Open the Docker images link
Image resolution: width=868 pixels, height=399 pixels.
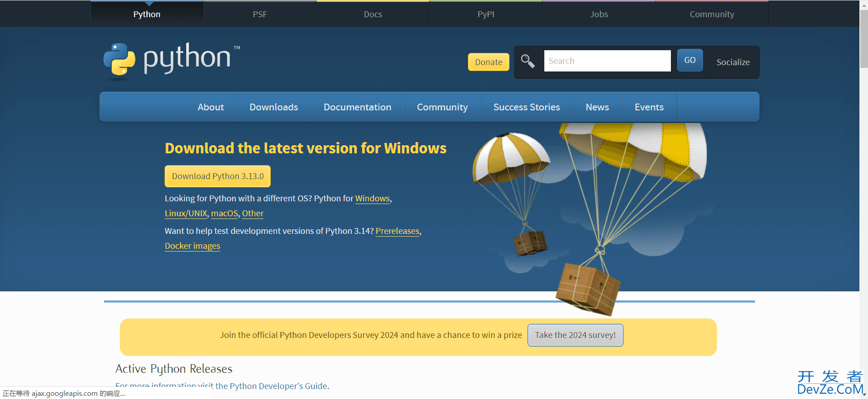[x=192, y=246]
